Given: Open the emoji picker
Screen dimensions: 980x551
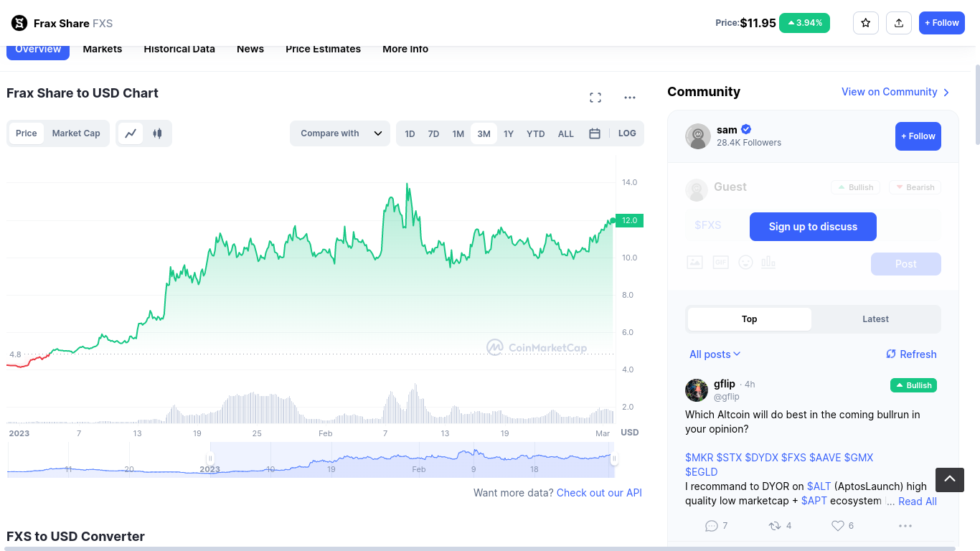Looking at the screenshot, I should coord(746,263).
